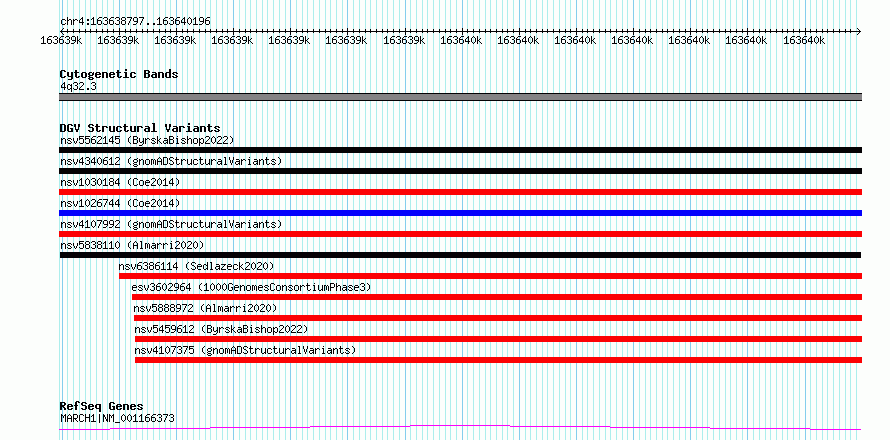This screenshot has height=440, width=890.
Task: Select the gray 4q32.3 cytogenetic band bar
Action: 460,97
